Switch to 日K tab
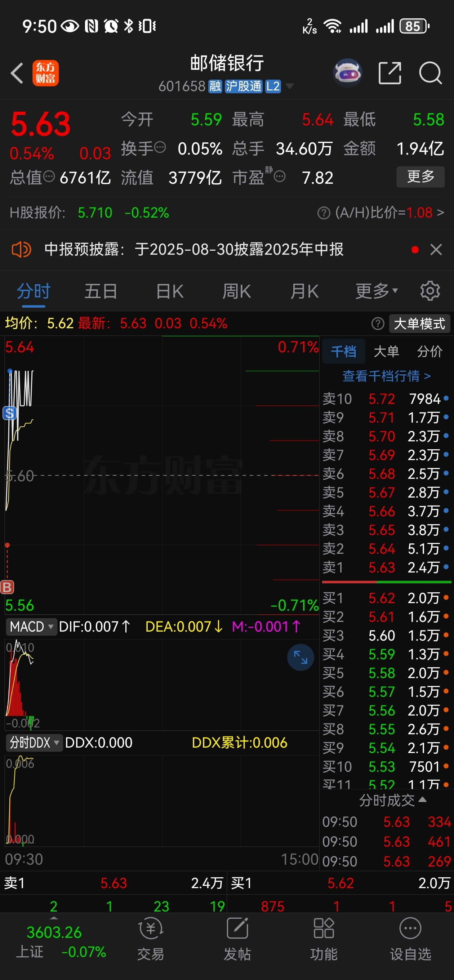The width and height of the screenshot is (454, 980). pos(170,291)
